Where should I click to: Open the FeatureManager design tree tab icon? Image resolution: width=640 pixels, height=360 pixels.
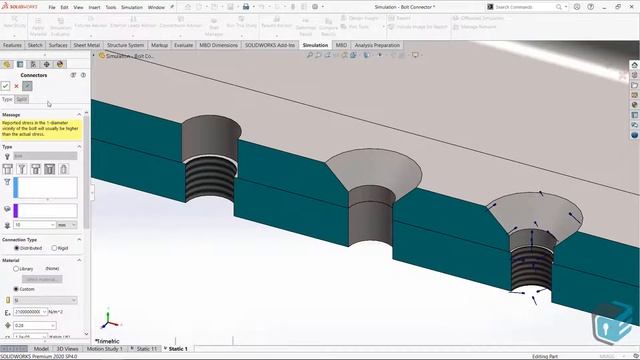tap(7, 64)
